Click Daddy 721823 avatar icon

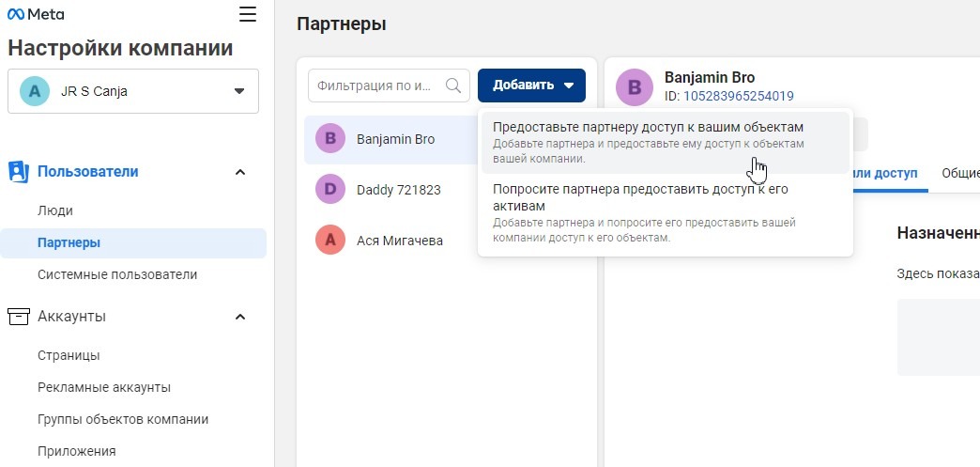click(330, 190)
